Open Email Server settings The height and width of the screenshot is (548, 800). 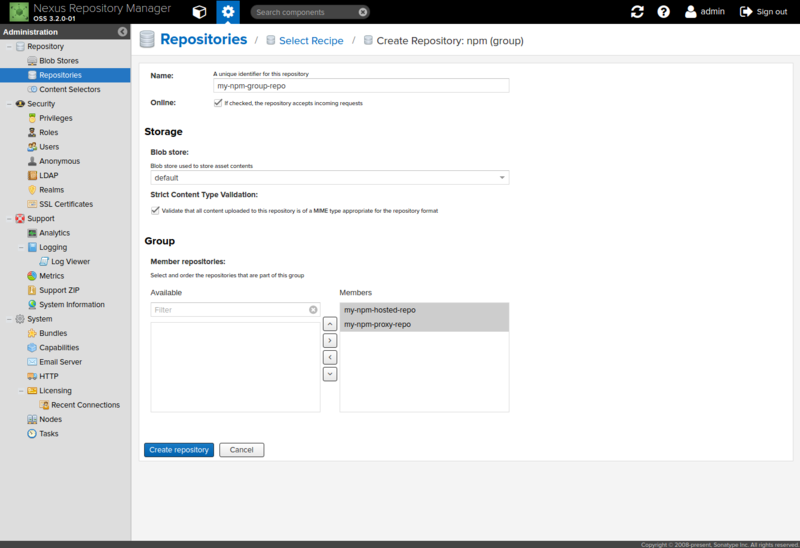pos(60,362)
